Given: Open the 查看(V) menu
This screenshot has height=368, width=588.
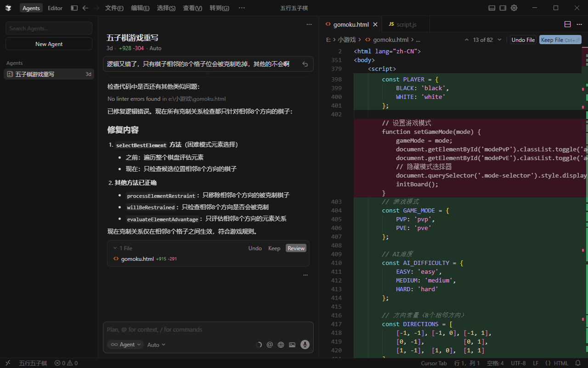Looking at the screenshot, I should [x=192, y=8].
